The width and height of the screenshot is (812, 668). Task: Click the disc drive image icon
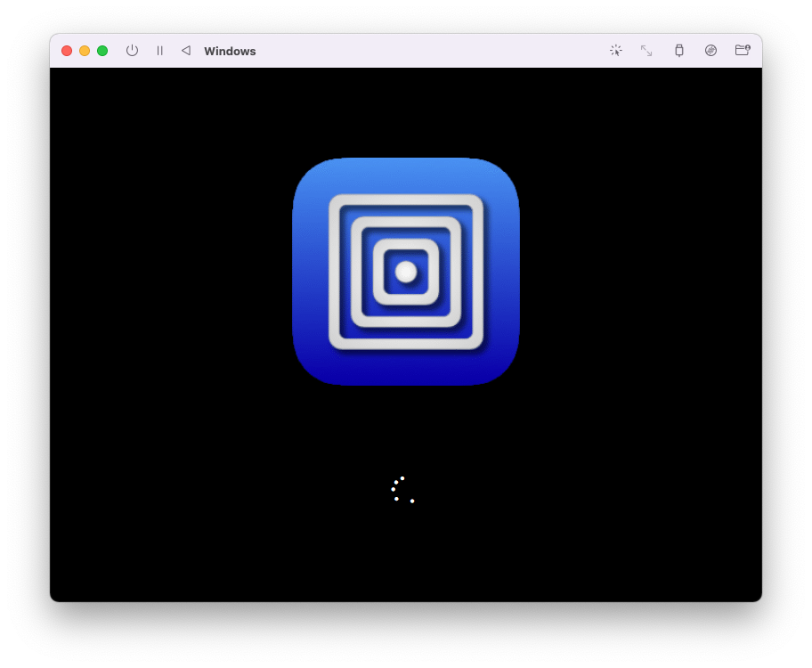click(710, 51)
